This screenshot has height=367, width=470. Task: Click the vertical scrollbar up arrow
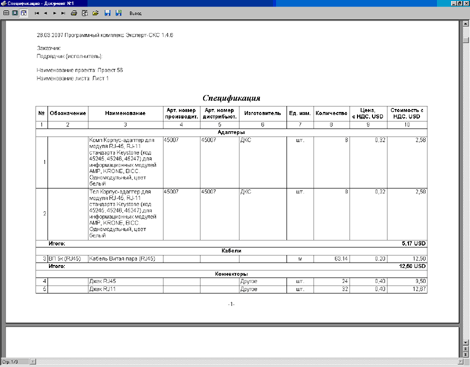[466, 24]
